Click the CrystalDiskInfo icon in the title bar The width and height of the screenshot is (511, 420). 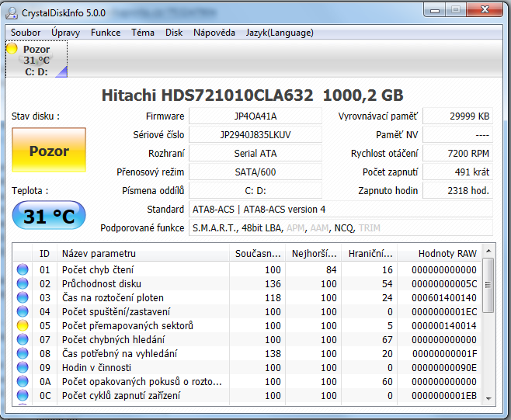pos(12,12)
